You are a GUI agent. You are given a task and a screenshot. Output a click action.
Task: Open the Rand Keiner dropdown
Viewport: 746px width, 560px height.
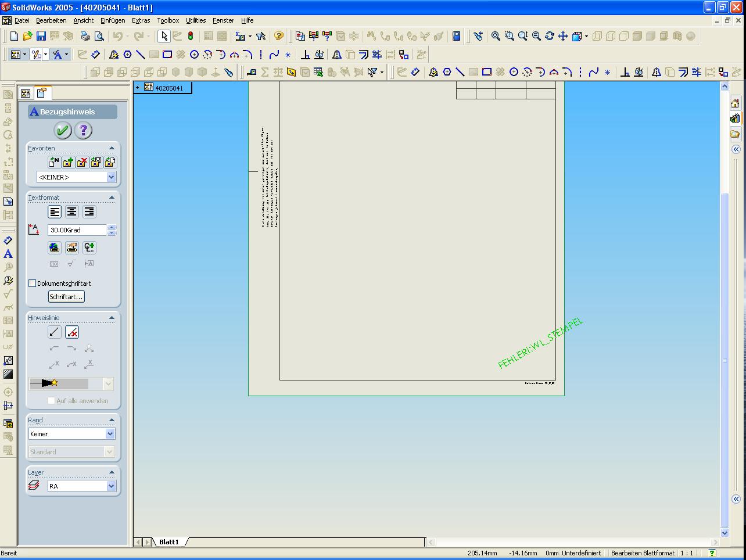click(110, 434)
